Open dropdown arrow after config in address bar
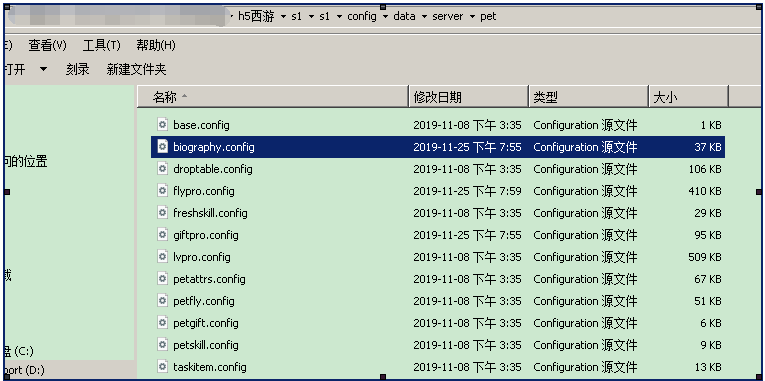The image size is (765, 381). pyautogui.click(x=385, y=17)
